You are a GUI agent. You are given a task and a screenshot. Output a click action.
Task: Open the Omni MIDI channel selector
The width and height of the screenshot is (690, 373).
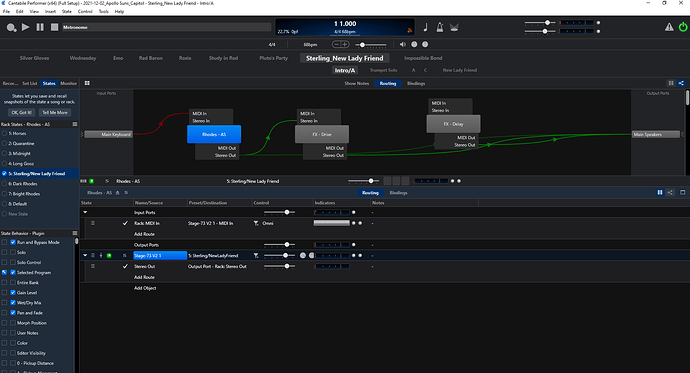pyautogui.click(x=268, y=223)
